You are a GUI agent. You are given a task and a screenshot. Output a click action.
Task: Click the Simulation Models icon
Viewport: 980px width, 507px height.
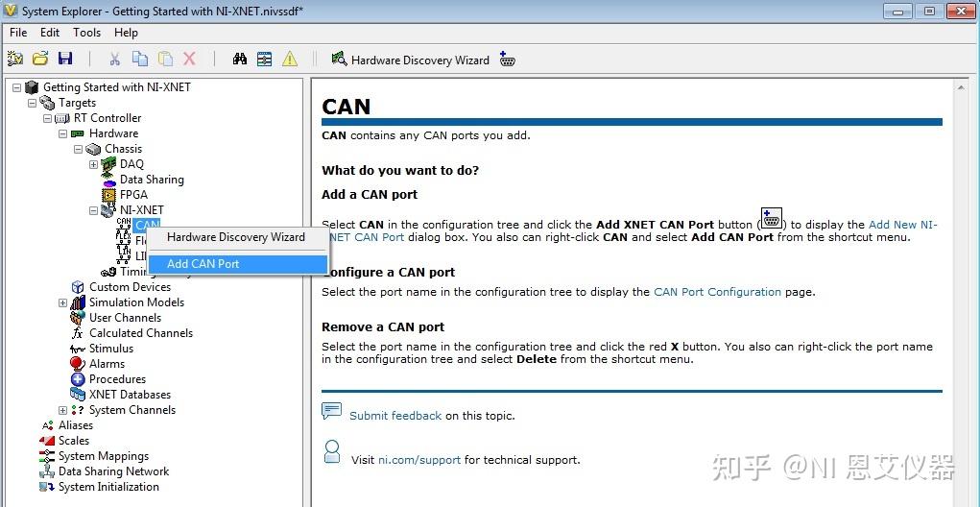tap(78, 302)
